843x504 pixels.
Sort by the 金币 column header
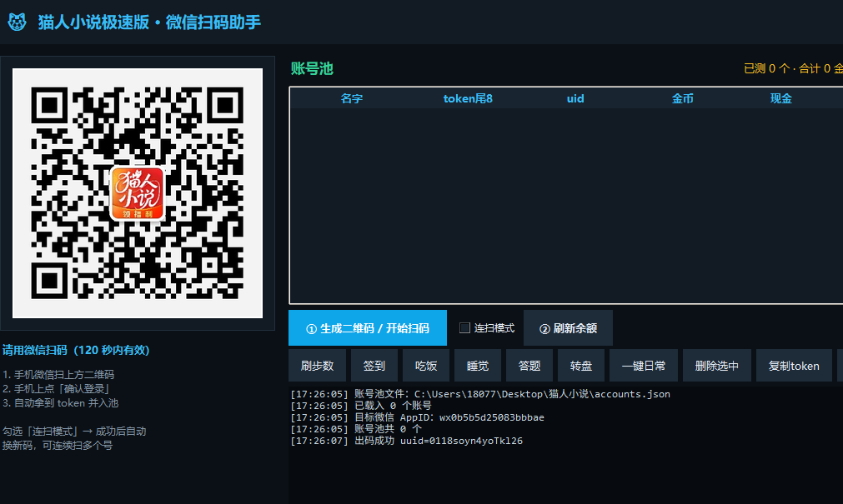pos(682,98)
